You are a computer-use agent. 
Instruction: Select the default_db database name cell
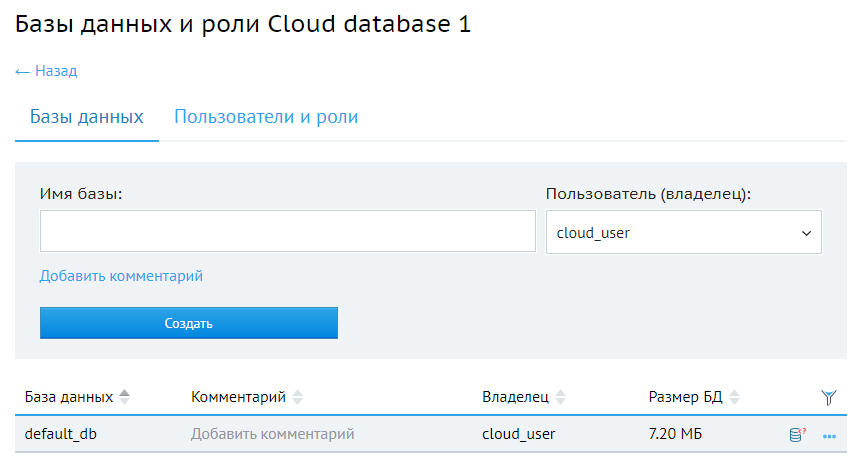61,434
